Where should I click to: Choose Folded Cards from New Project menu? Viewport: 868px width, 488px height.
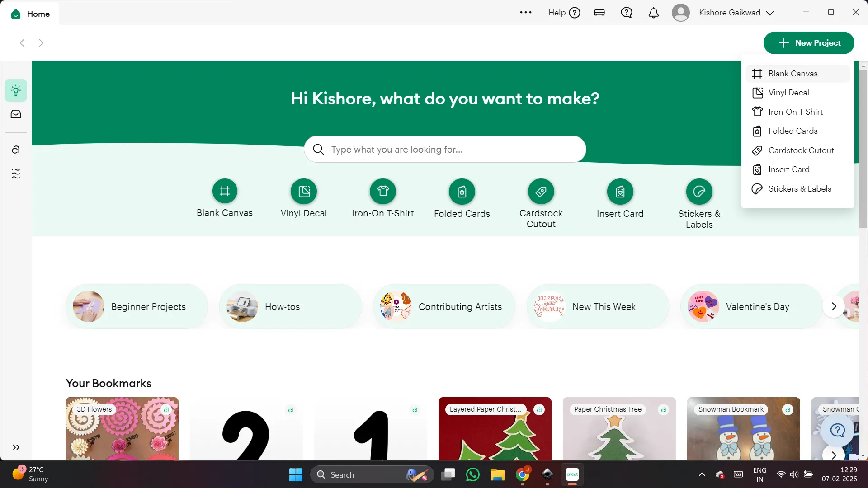tap(793, 131)
